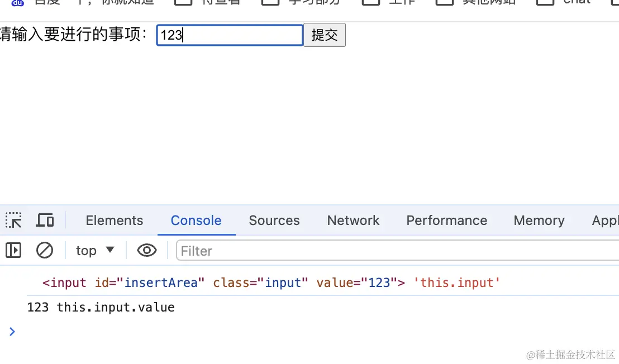
Task: Toggle the device toolbar icon
Action: pos(45,221)
